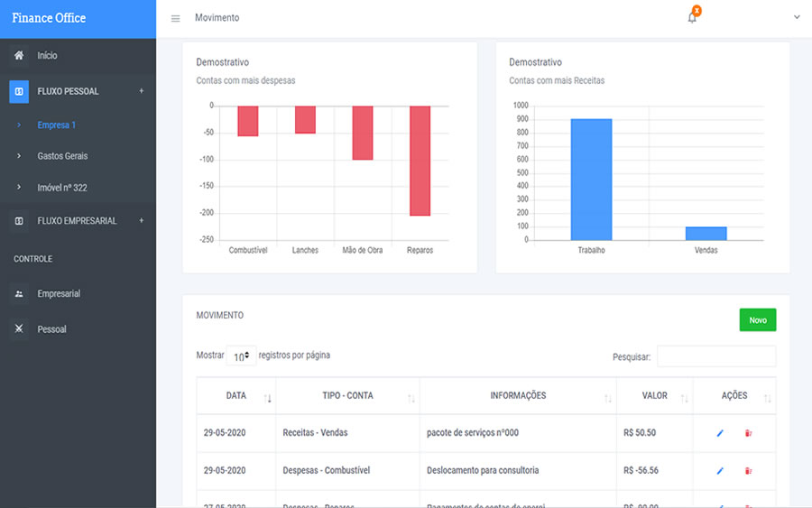The width and height of the screenshot is (812, 508).
Task: Click the Empresarial control icon
Action: click(x=20, y=294)
